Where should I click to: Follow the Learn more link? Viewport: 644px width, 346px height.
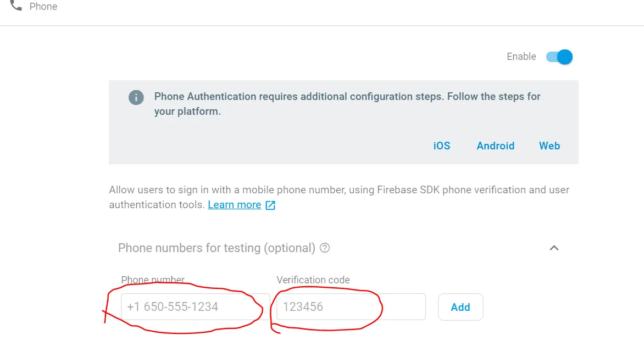(x=234, y=205)
